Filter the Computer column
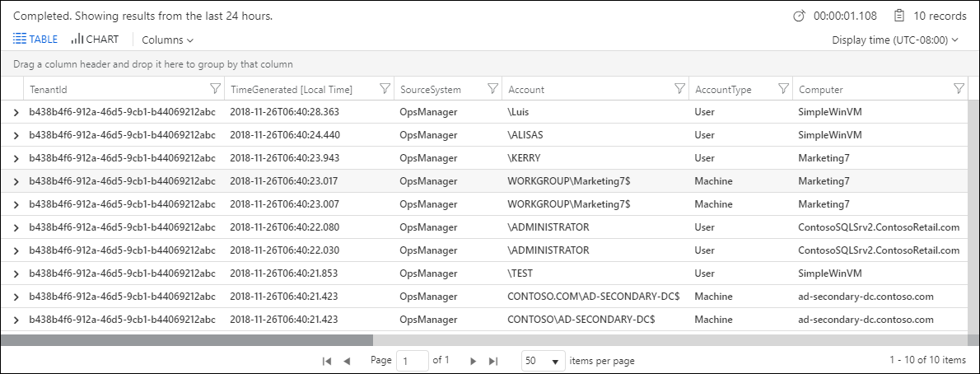The image size is (980, 374). pyautogui.click(x=959, y=89)
